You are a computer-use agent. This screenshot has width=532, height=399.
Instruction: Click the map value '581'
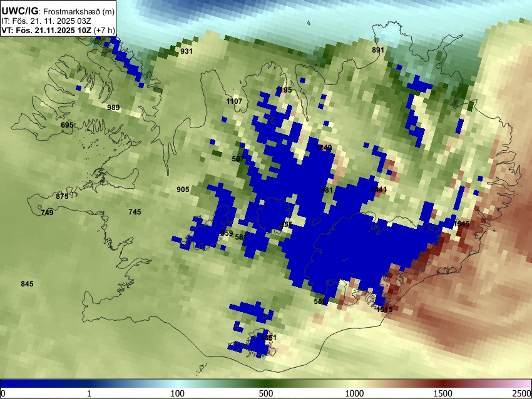tap(241, 237)
